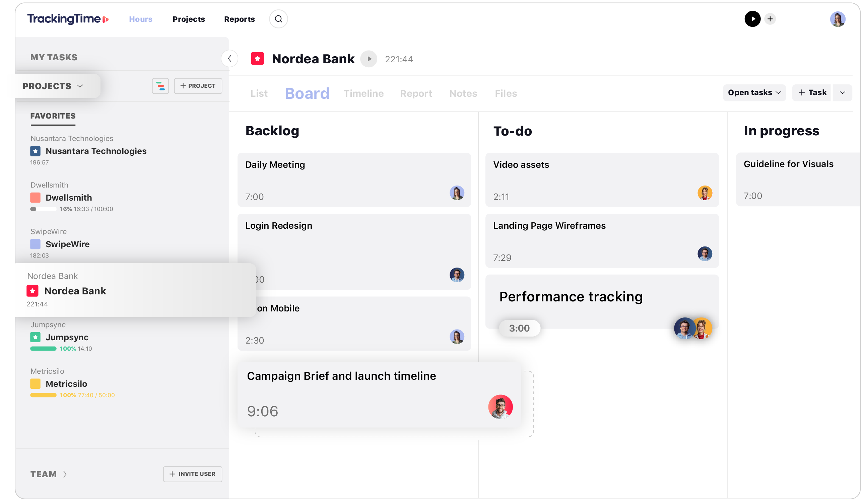The height and width of the screenshot is (504, 865).
Task: Click the global timer play button top-right
Action: pyautogui.click(x=752, y=18)
